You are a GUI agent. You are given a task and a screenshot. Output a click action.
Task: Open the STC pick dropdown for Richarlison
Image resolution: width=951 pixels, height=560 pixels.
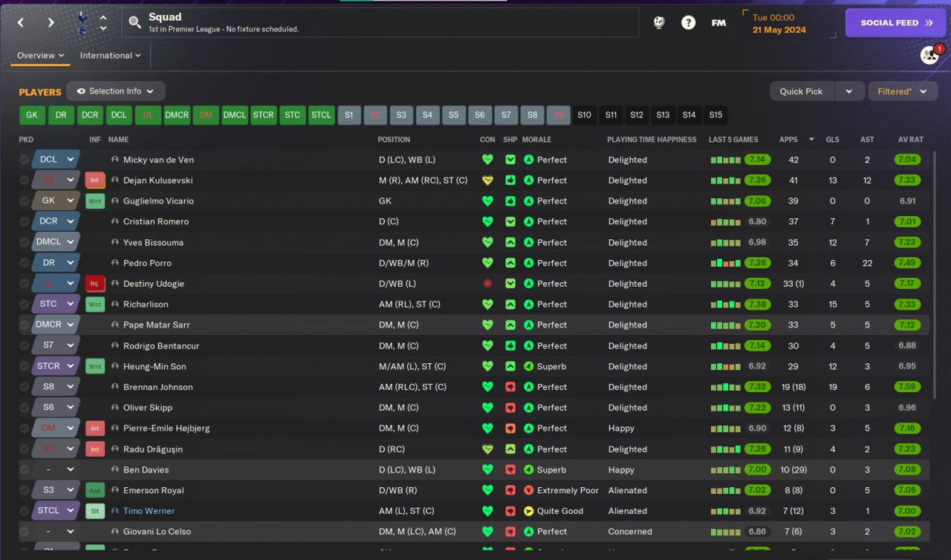pyautogui.click(x=56, y=305)
